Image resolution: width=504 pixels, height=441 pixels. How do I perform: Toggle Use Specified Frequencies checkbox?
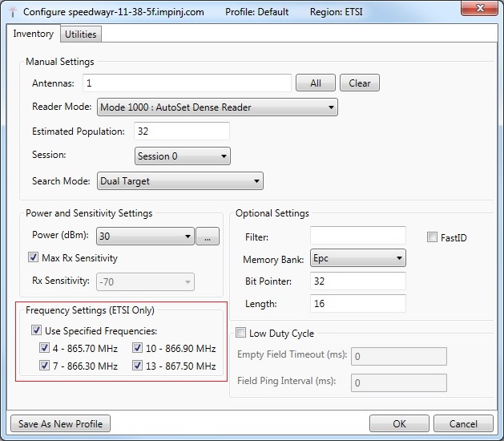tap(36, 330)
